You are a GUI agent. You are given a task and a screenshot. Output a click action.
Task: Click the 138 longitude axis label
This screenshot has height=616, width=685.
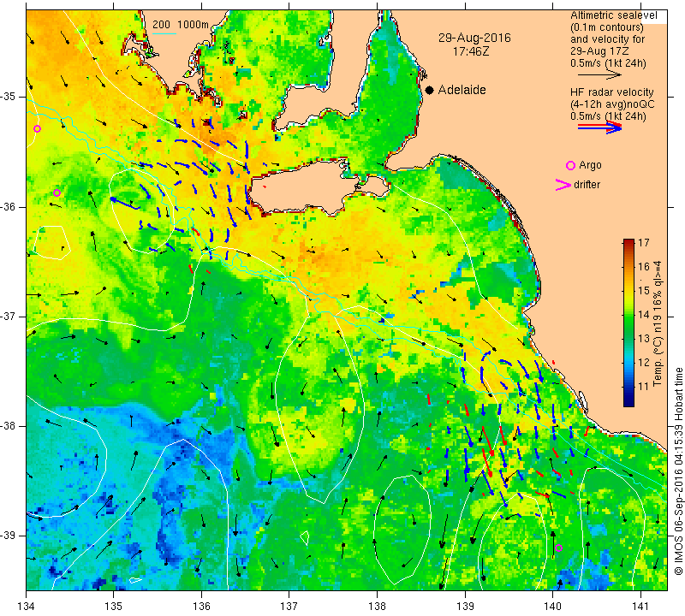pyautogui.click(x=377, y=606)
